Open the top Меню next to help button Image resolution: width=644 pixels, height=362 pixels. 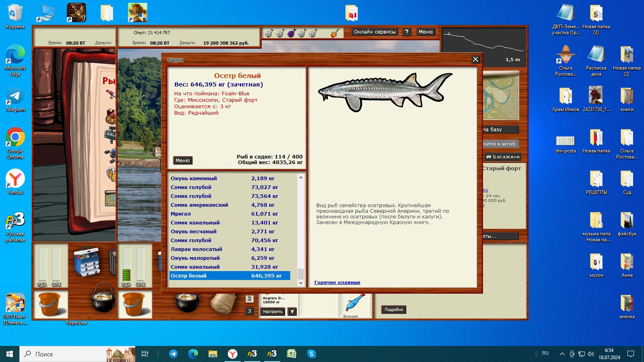click(425, 32)
